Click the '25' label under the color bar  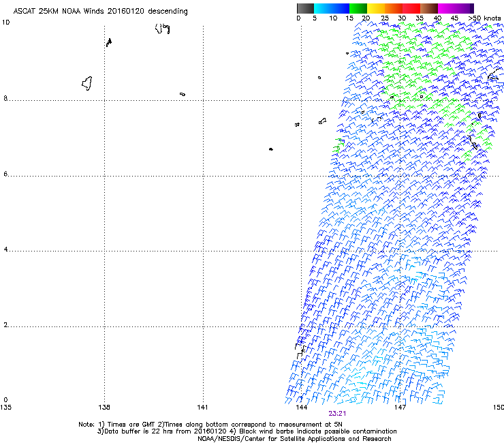[x=385, y=18]
